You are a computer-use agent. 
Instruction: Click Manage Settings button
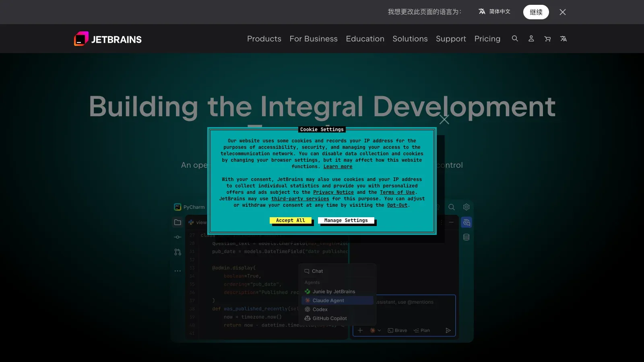[x=346, y=220]
